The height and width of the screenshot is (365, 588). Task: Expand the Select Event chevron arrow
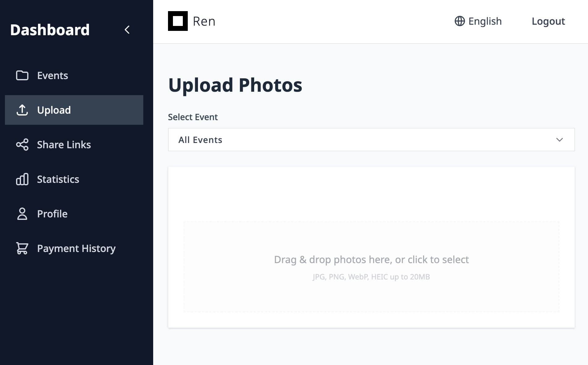click(x=559, y=140)
